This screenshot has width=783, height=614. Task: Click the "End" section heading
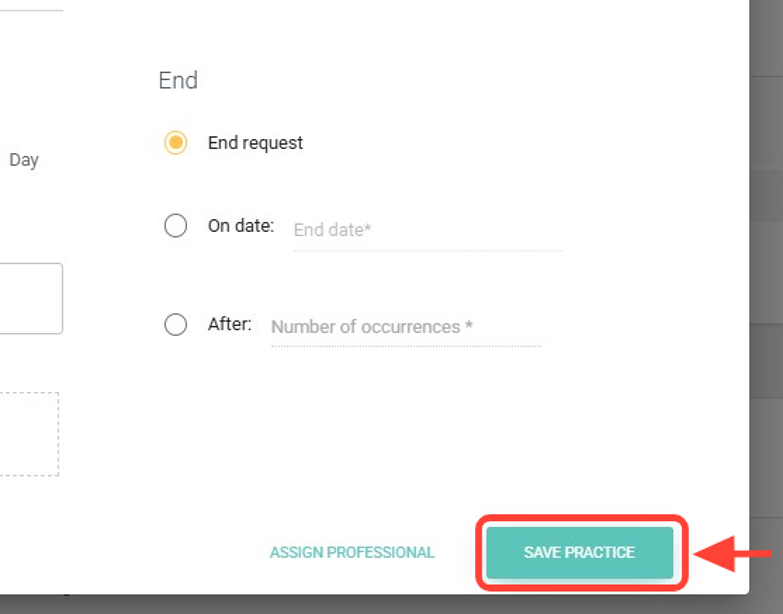point(178,80)
